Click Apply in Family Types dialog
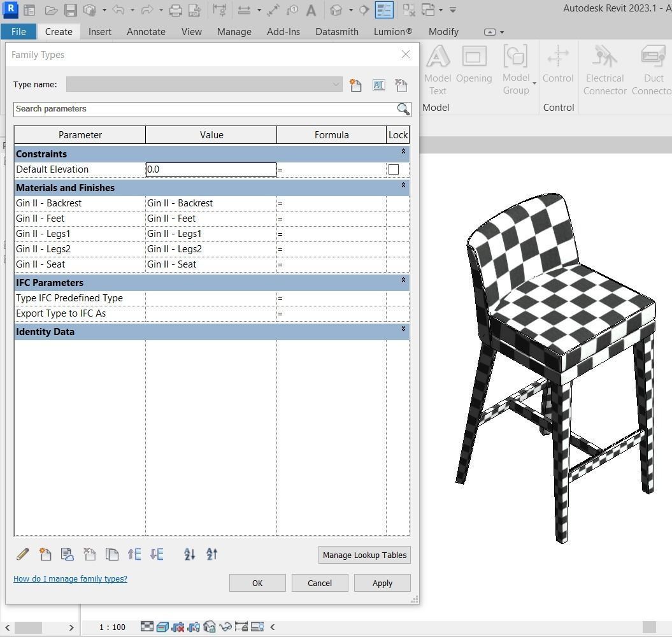Viewport: 672px width, 637px height. coord(382,583)
